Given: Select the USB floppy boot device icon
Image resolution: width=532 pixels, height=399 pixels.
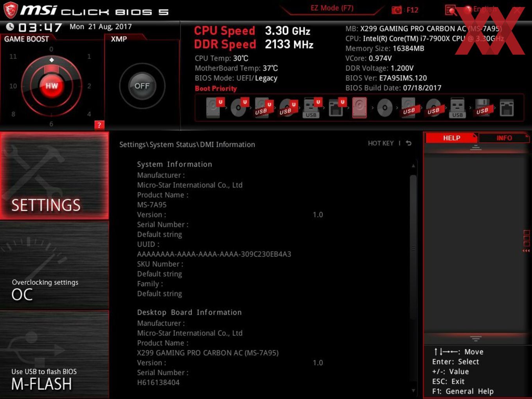Looking at the screenshot, I should pos(483,108).
